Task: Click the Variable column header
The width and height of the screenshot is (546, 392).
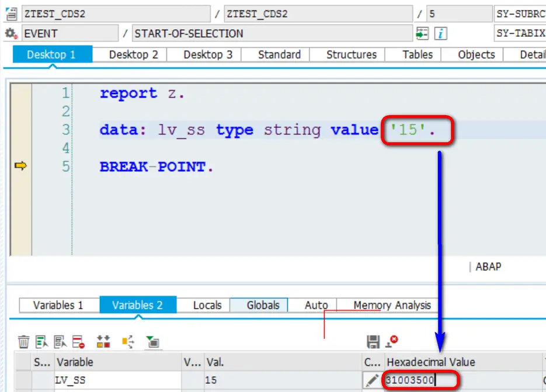Action: click(x=118, y=362)
